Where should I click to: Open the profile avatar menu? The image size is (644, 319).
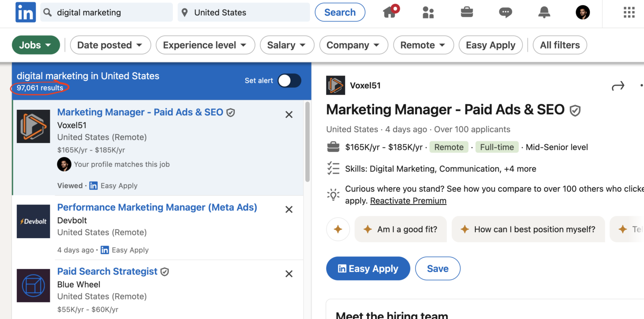point(582,13)
